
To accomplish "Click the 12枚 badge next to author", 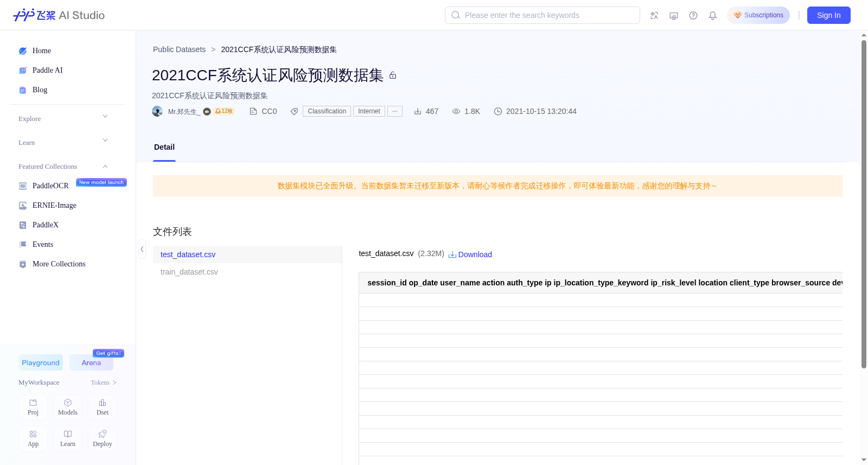I will 224,111.
